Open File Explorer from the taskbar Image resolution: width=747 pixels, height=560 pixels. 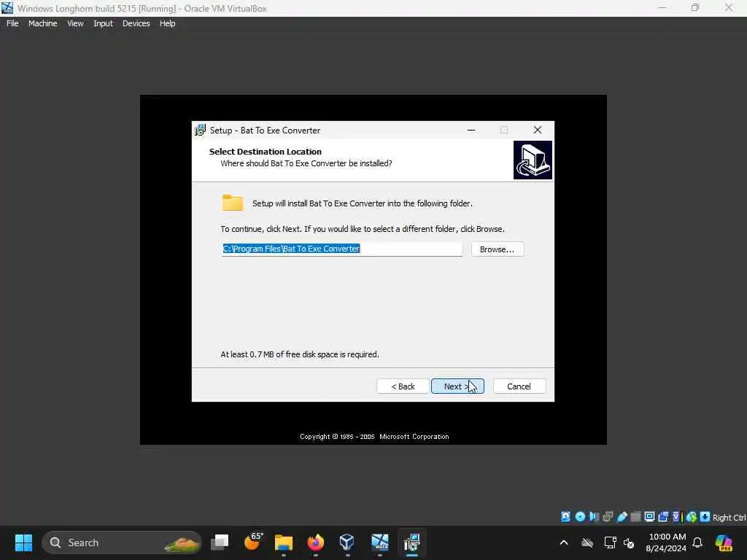pyautogui.click(x=284, y=542)
